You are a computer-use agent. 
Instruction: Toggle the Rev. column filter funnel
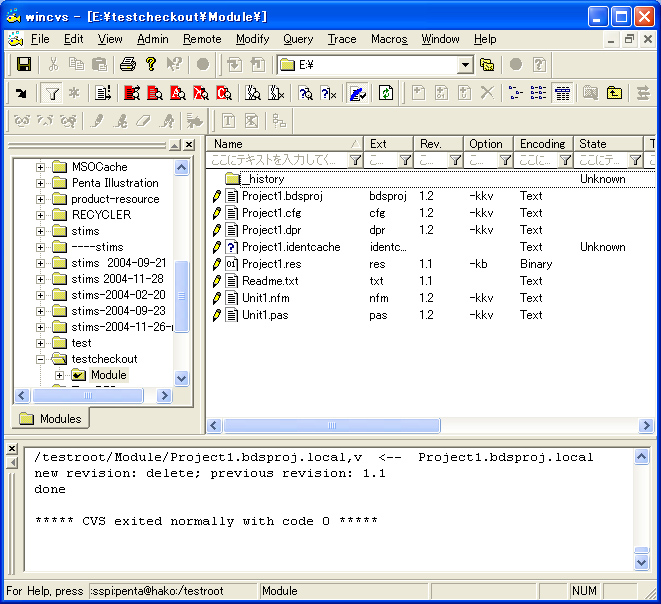pyautogui.click(x=455, y=160)
